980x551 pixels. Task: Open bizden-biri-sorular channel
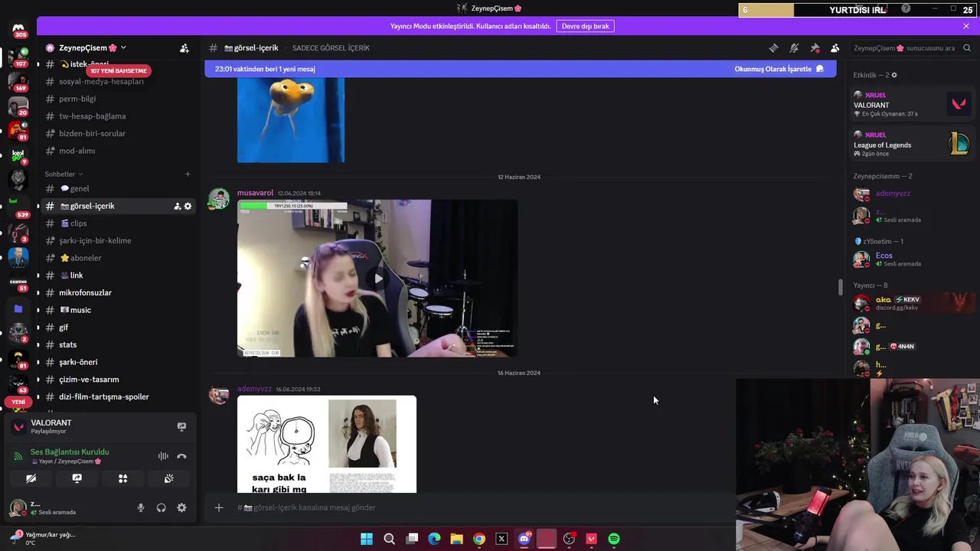(x=92, y=133)
